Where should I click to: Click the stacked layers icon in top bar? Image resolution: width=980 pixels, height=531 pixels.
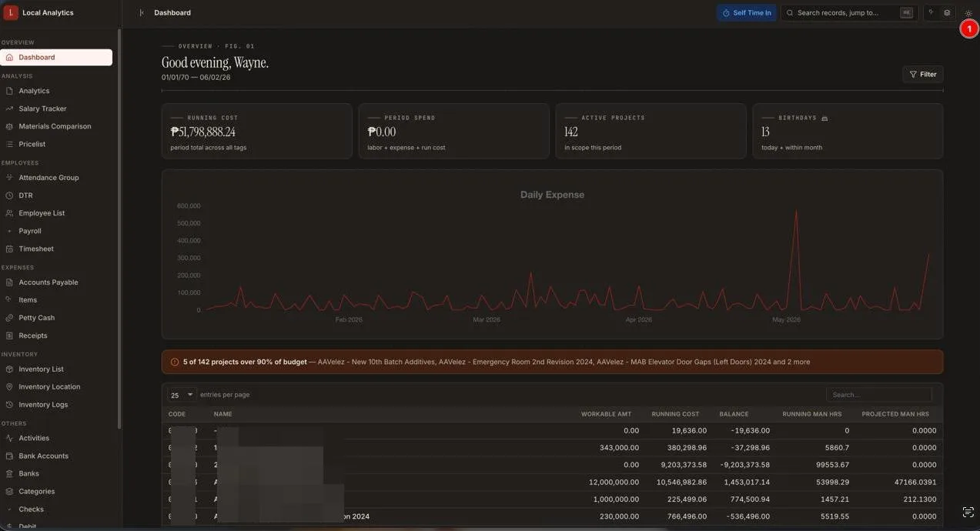[947, 12]
